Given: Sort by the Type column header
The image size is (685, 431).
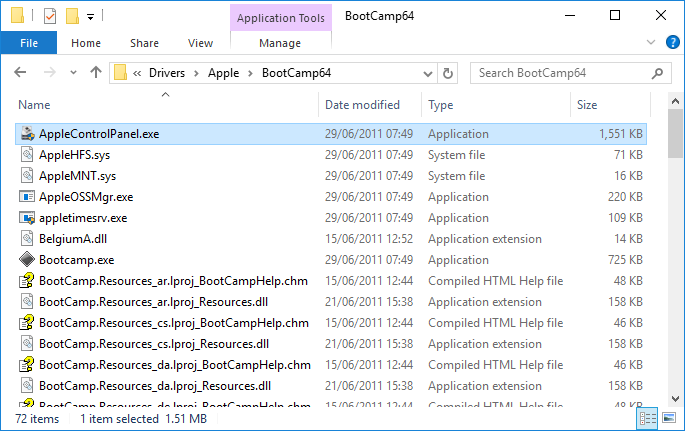Looking at the screenshot, I should coord(440,105).
